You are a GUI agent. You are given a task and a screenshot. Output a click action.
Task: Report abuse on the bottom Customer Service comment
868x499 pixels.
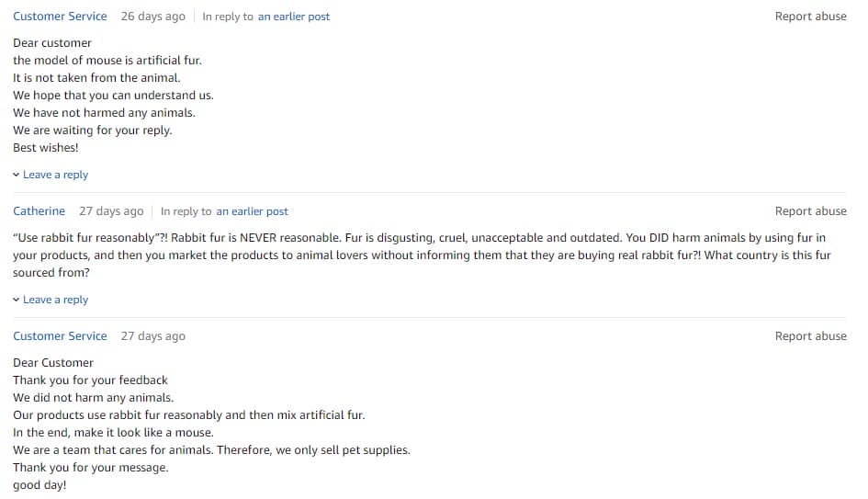pyautogui.click(x=810, y=336)
